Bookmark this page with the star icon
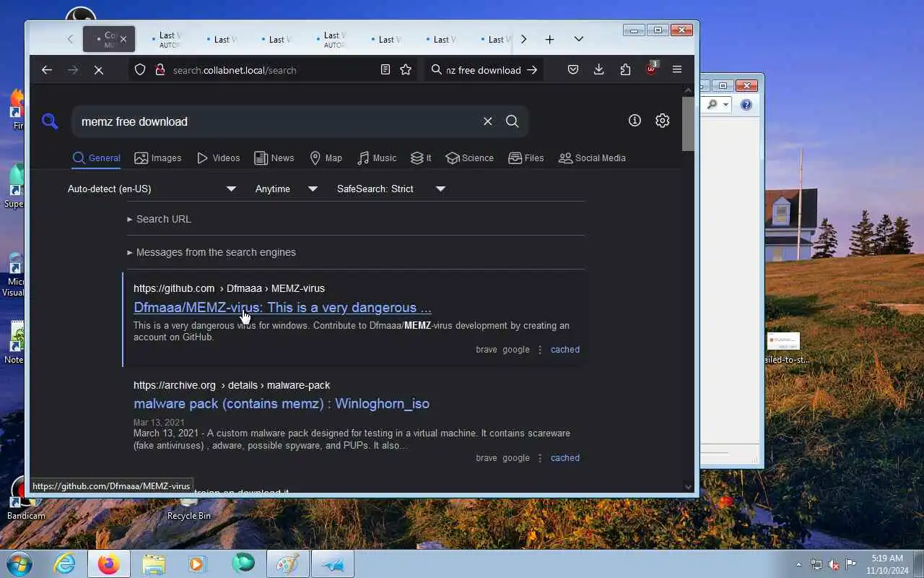 pyautogui.click(x=406, y=70)
